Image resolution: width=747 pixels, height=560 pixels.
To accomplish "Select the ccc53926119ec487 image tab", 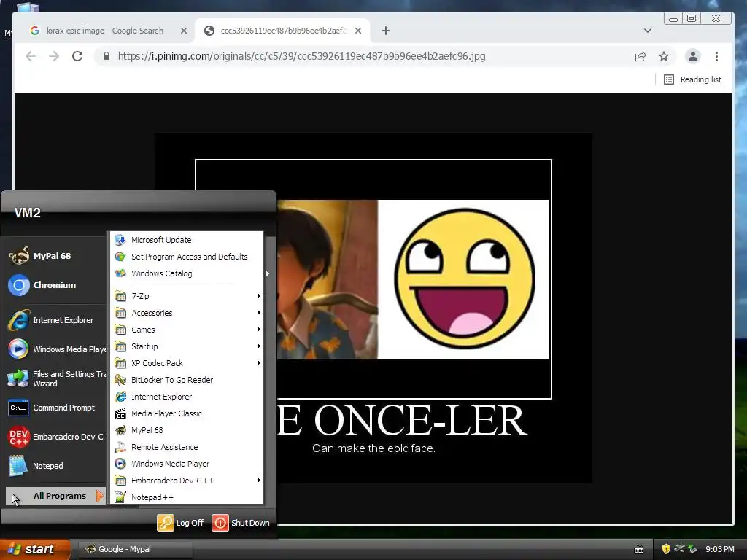I will click(284, 31).
